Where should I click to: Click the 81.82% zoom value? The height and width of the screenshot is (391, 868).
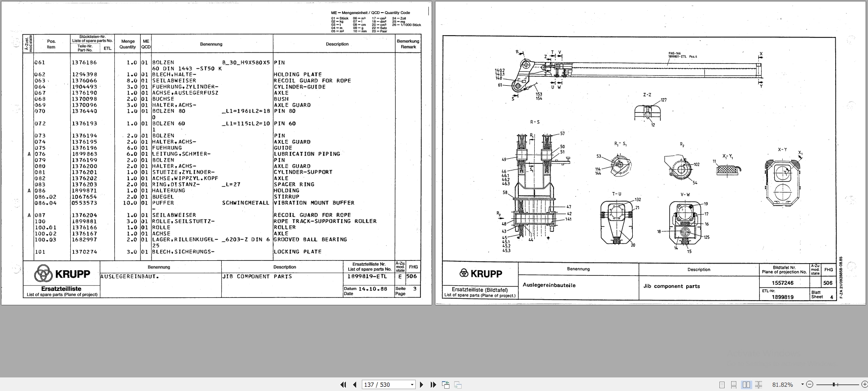pos(782,384)
